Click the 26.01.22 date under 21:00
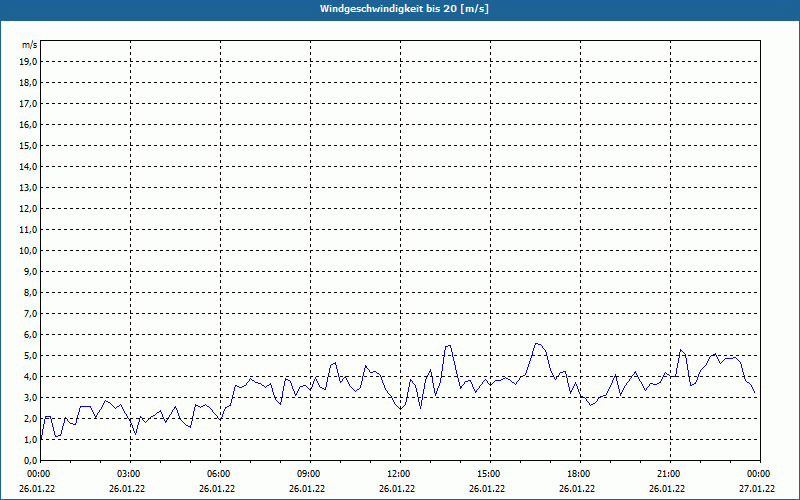The height and width of the screenshot is (500, 800). tap(667, 489)
